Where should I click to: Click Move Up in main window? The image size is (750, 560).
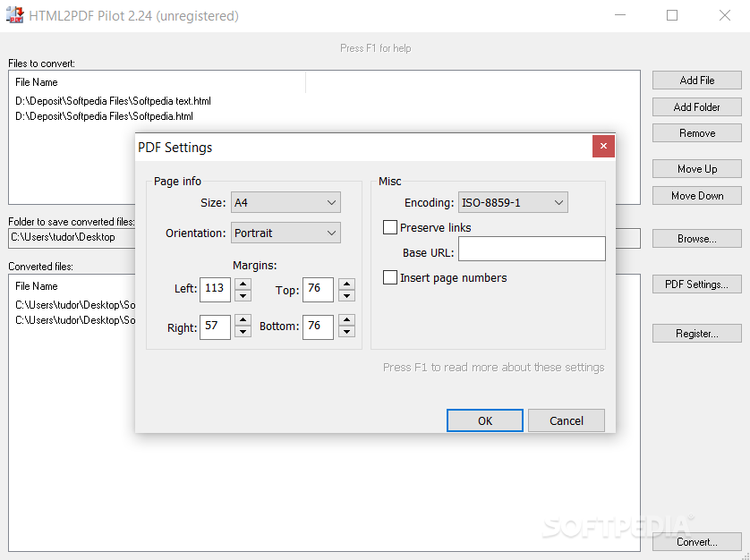697,169
